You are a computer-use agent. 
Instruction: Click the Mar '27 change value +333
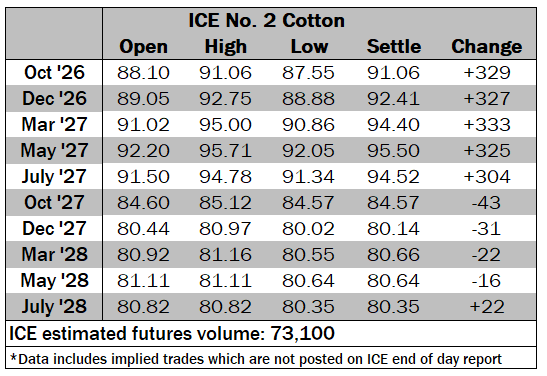487,125
